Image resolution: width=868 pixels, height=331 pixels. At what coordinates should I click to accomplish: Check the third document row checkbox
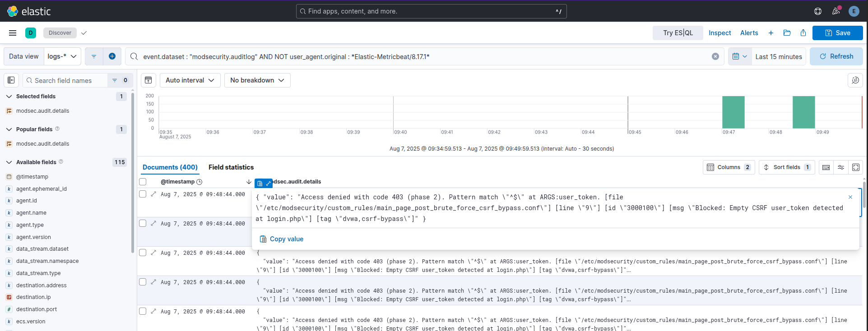click(143, 253)
